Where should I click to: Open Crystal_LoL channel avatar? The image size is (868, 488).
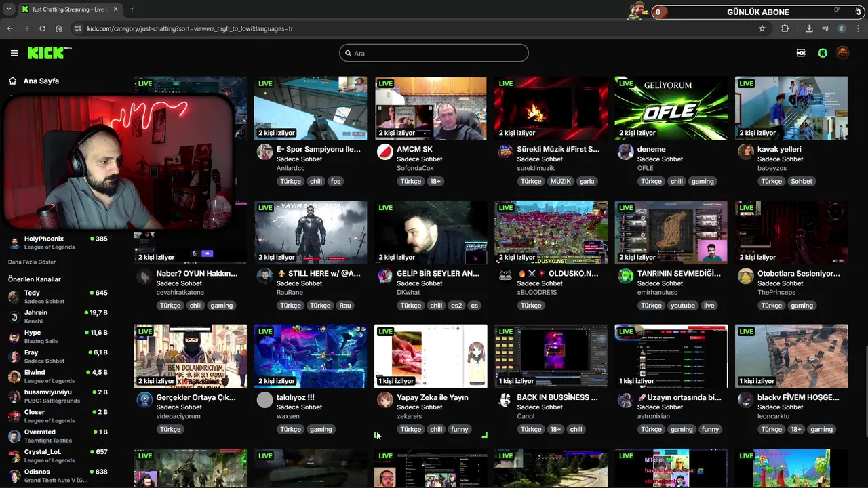14,456
